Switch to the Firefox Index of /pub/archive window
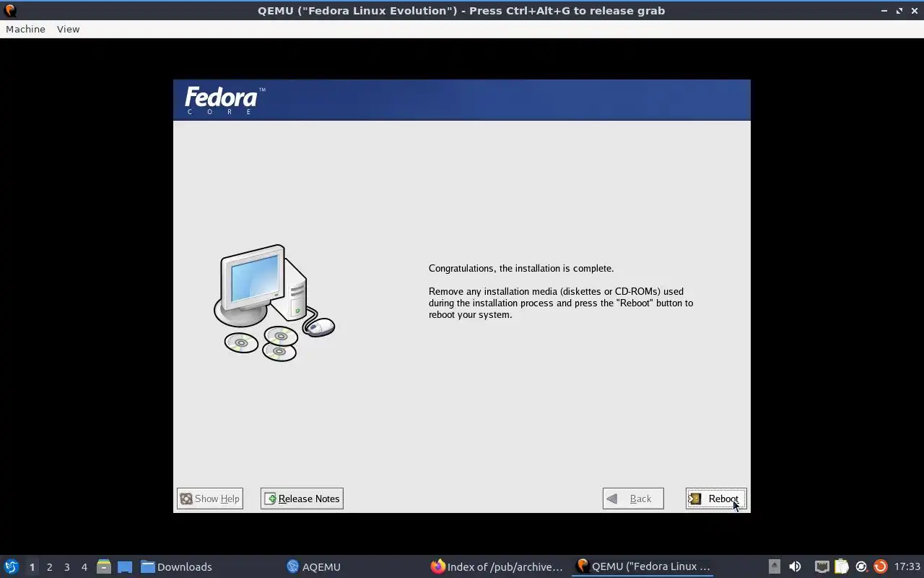 497,566
